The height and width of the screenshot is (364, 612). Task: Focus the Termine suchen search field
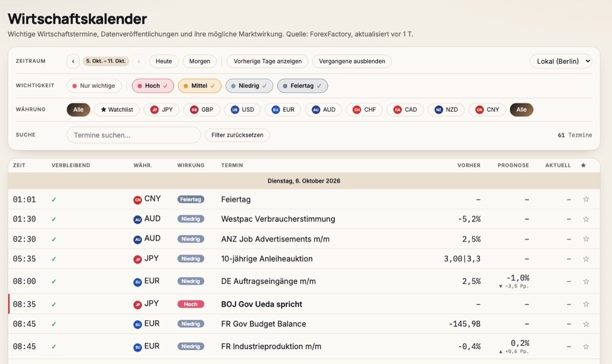[134, 135]
